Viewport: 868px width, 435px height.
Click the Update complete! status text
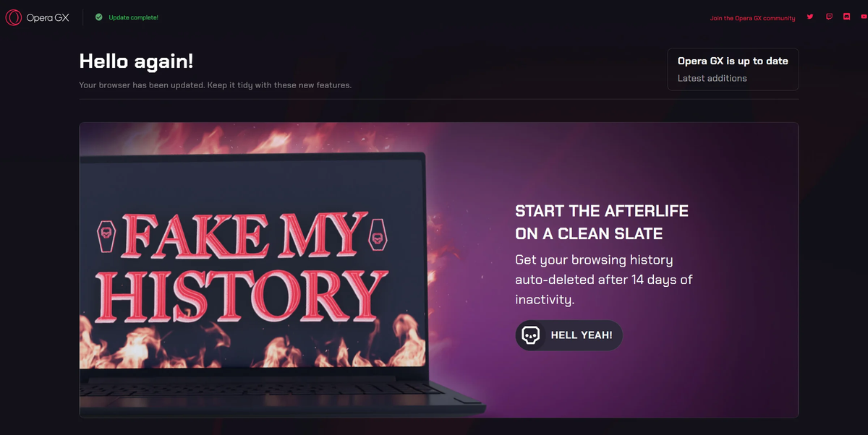pyautogui.click(x=133, y=17)
